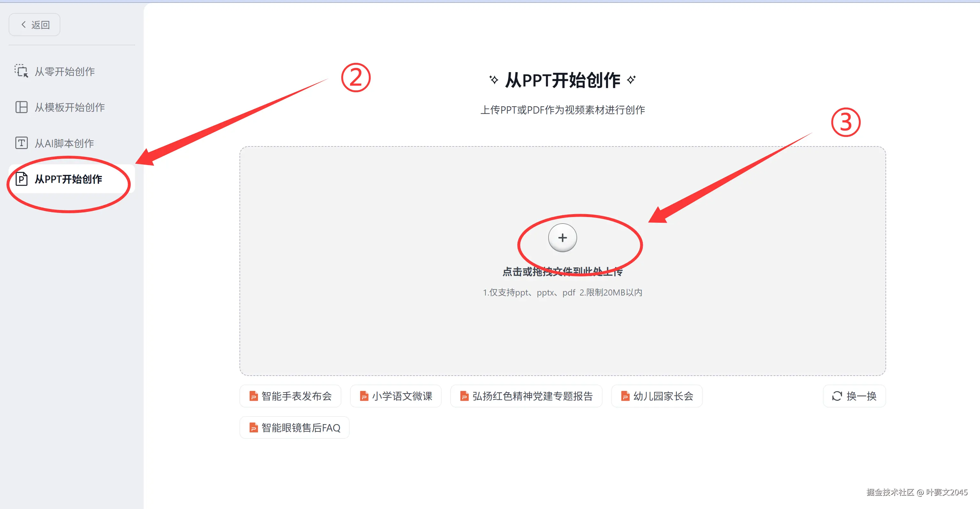The image size is (980, 509).
Task: Click the 智能手表发布会 PPT file icon
Action: click(x=253, y=396)
